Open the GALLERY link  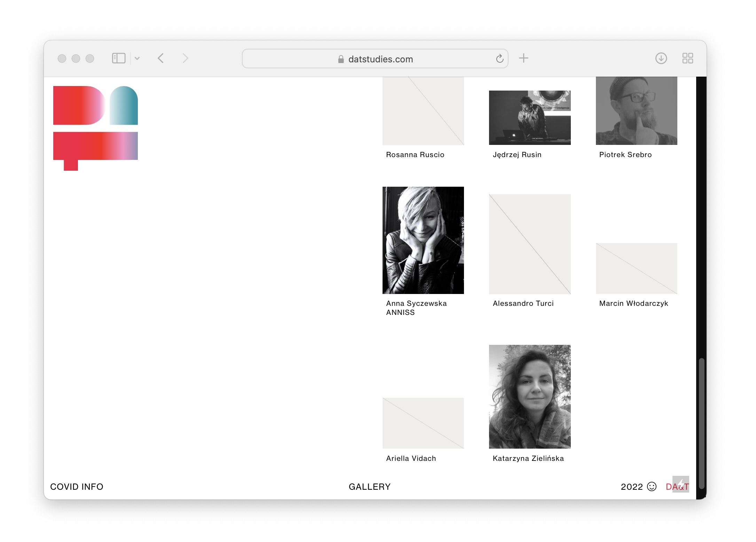369,487
